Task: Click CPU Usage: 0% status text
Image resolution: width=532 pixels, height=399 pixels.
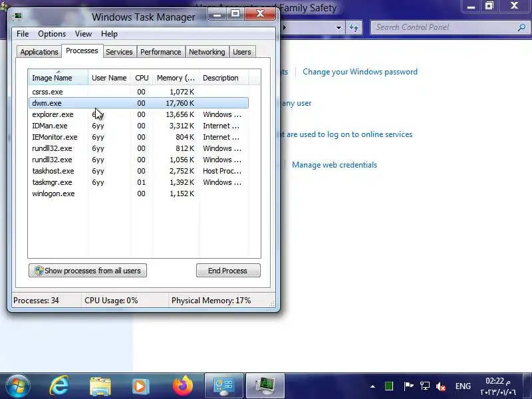Action: click(111, 301)
